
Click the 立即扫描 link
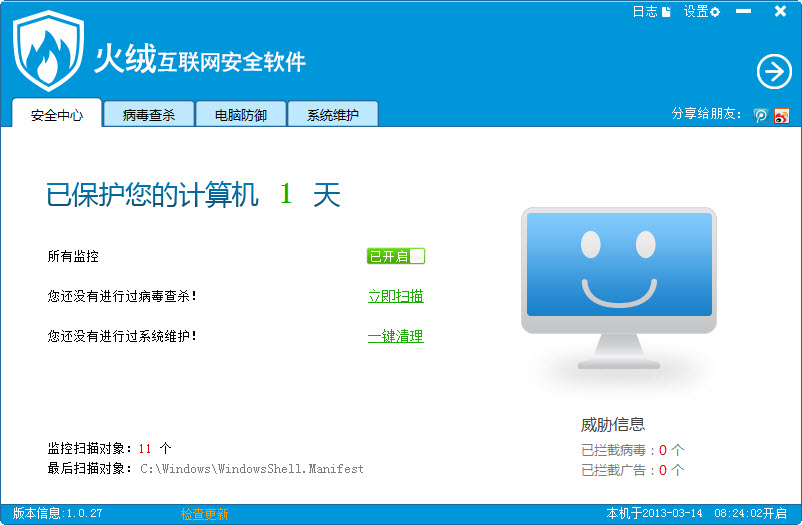coord(396,296)
